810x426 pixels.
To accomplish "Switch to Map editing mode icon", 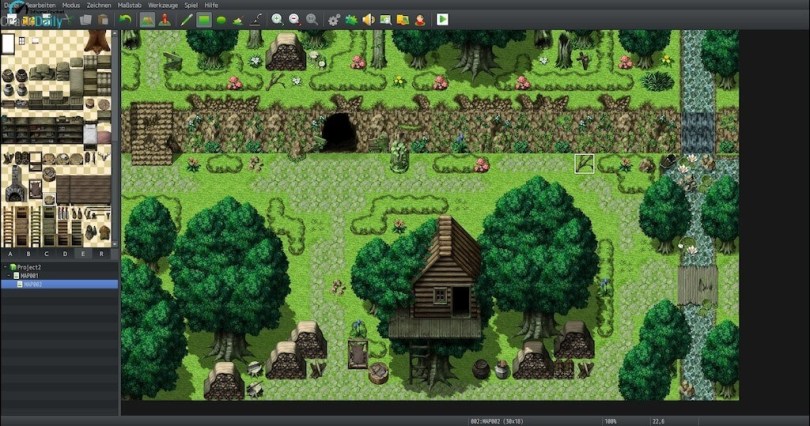I will [147, 20].
